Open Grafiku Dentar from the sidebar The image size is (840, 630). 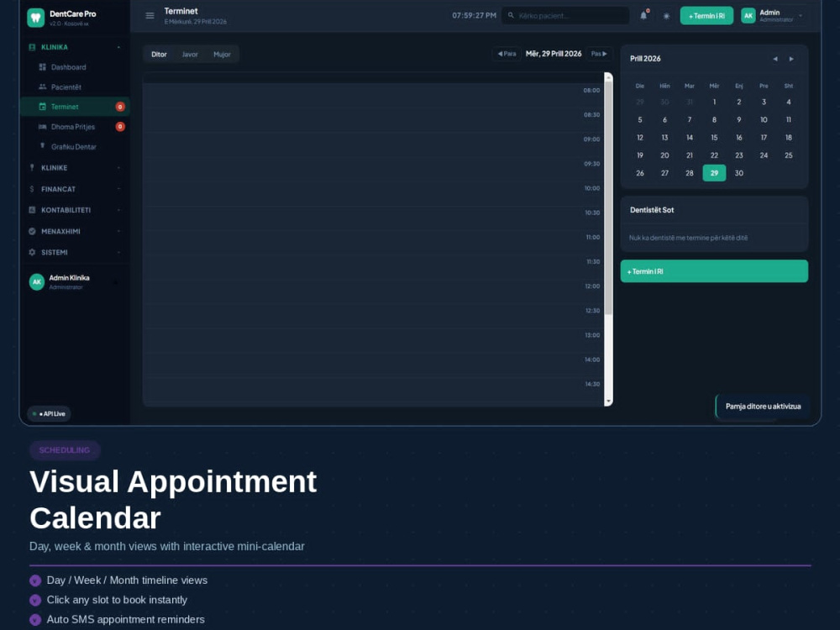75,146
